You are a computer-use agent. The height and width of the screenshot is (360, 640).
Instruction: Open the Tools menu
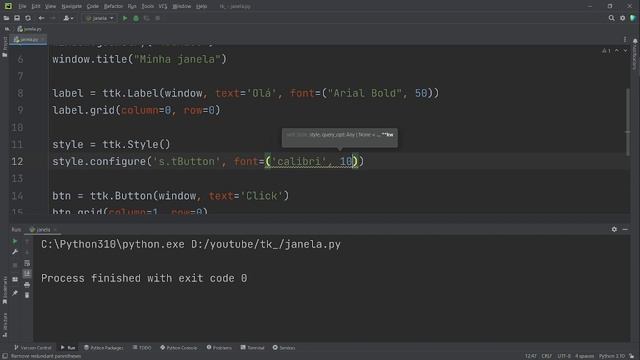(148, 6)
